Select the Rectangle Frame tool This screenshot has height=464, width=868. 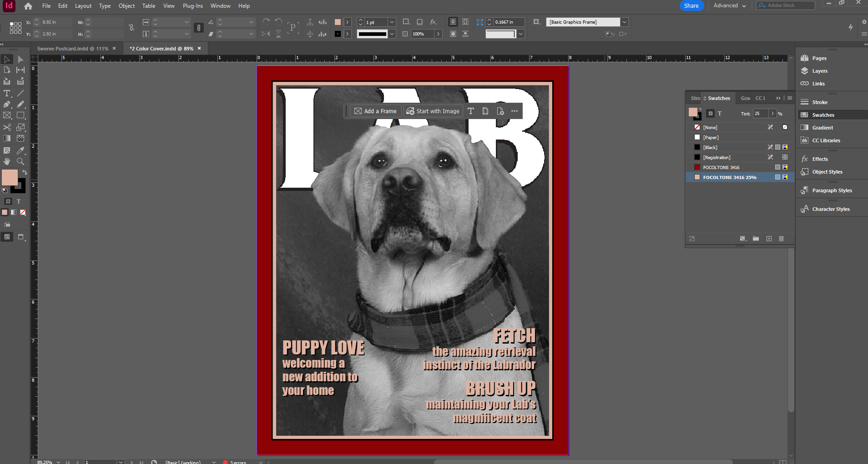pyautogui.click(x=7, y=115)
